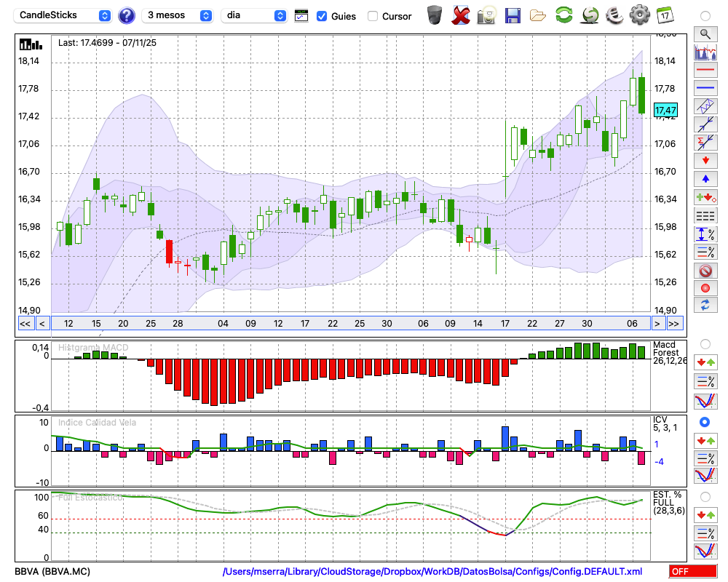The image size is (728, 582).
Task: Select the red horizontal line drawing tool
Action: (705, 71)
